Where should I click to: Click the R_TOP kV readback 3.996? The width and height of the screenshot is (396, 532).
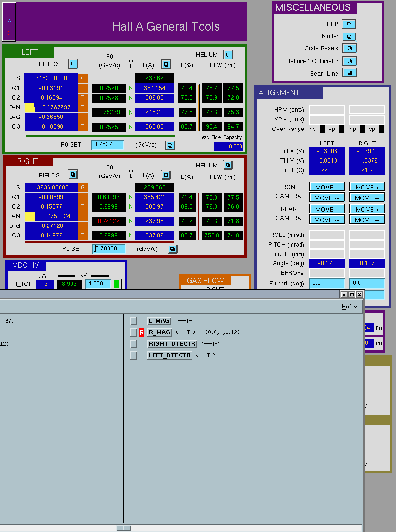(69, 284)
